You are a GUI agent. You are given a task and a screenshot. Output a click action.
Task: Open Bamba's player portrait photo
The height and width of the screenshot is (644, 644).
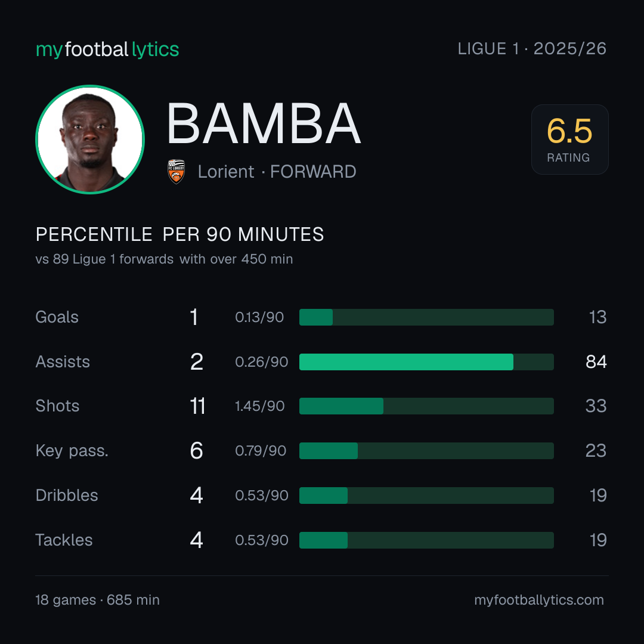pyautogui.click(x=90, y=139)
